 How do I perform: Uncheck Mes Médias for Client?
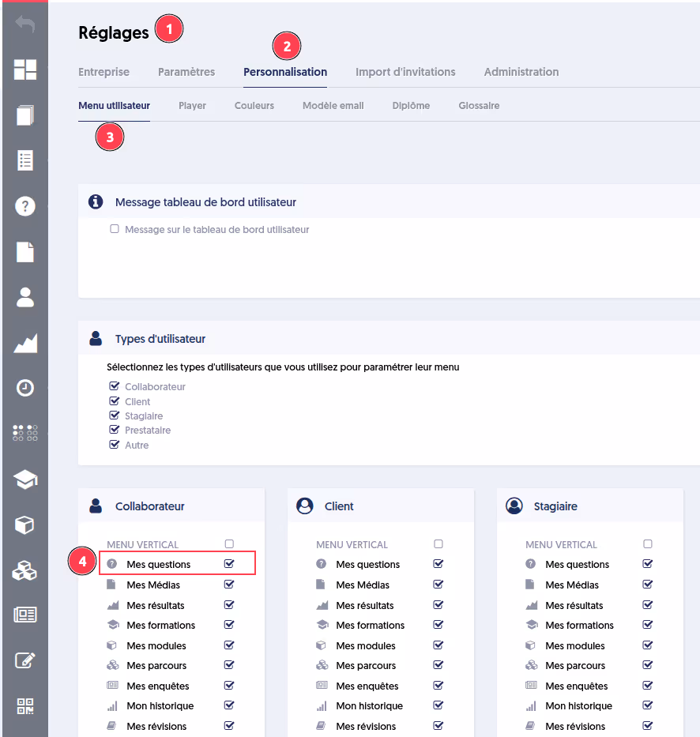pyautogui.click(x=438, y=585)
